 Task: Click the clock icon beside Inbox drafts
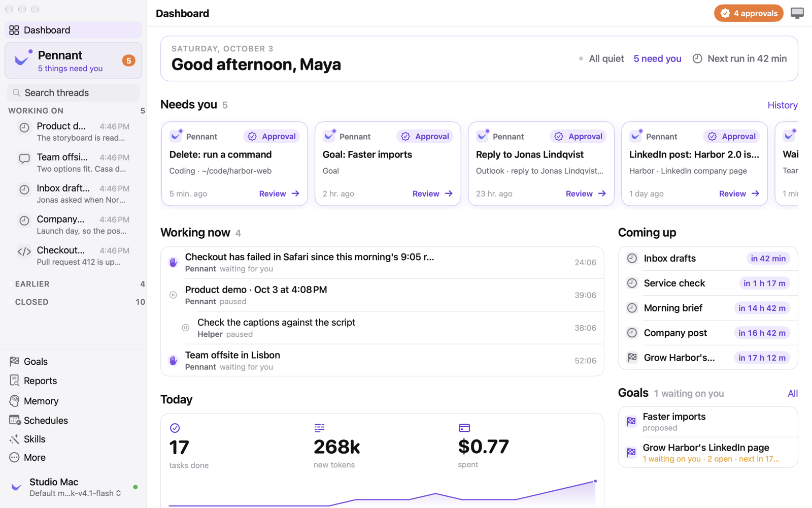[632, 258]
